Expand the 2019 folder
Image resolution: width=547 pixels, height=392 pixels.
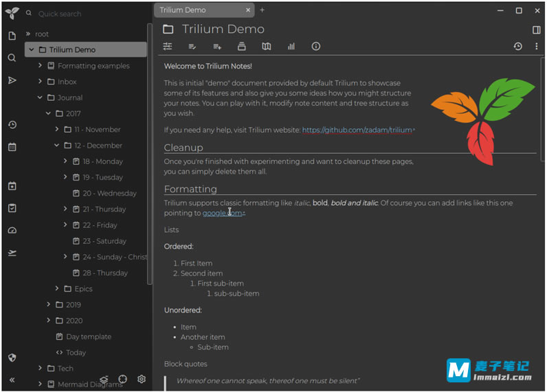49,304
